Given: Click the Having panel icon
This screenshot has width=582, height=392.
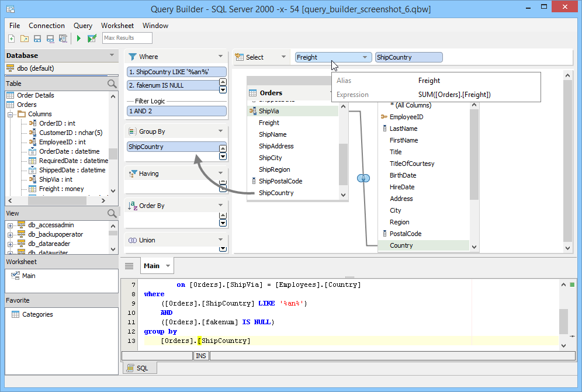Looking at the screenshot, I should (x=132, y=174).
